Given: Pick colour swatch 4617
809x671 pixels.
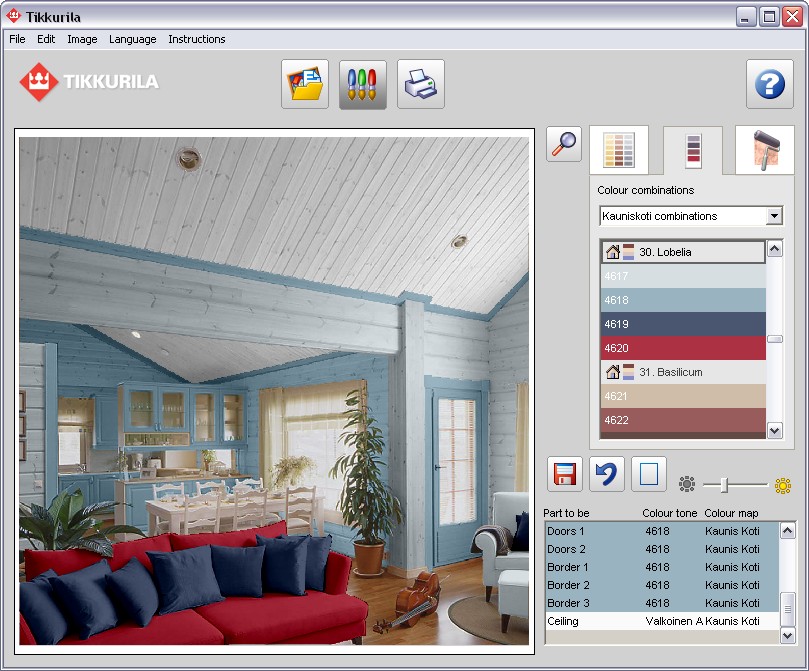Looking at the screenshot, I should (683, 276).
